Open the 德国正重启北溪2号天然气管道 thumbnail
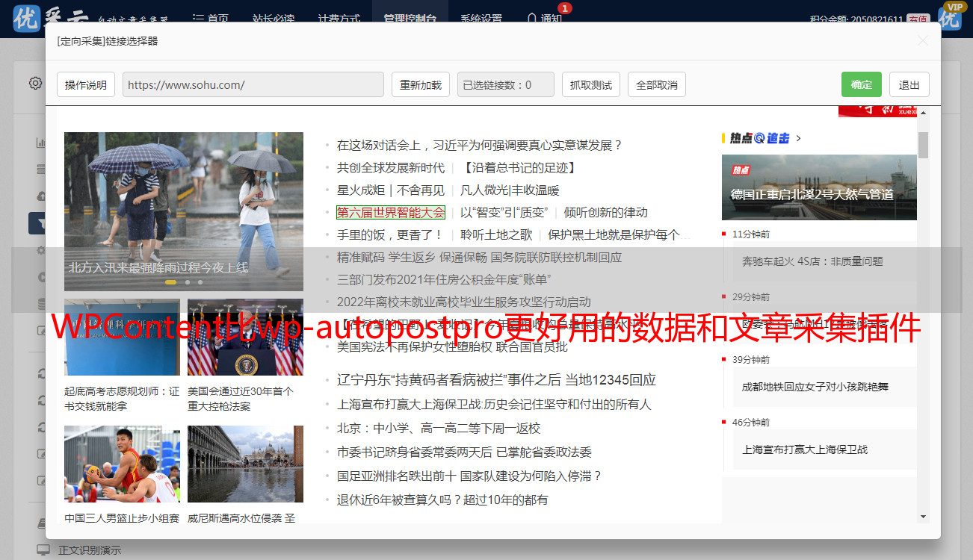The height and width of the screenshot is (560, 973). (818, 187)
